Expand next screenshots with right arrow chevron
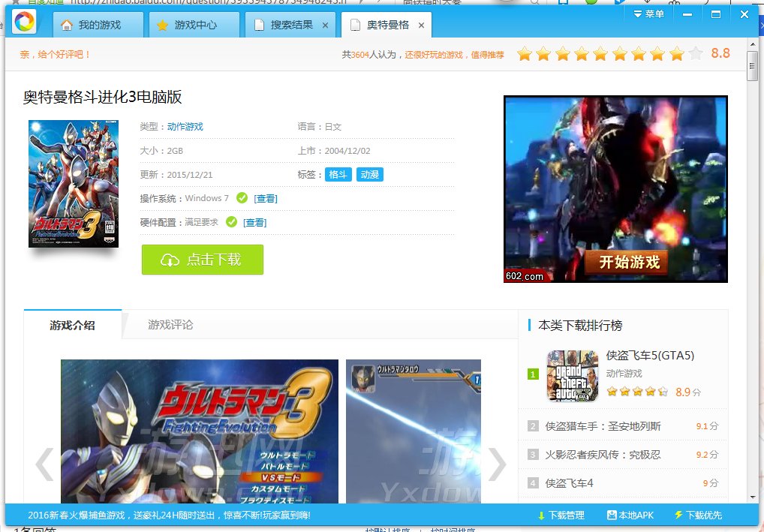This screenshot has height=532, width=764. 498,464
